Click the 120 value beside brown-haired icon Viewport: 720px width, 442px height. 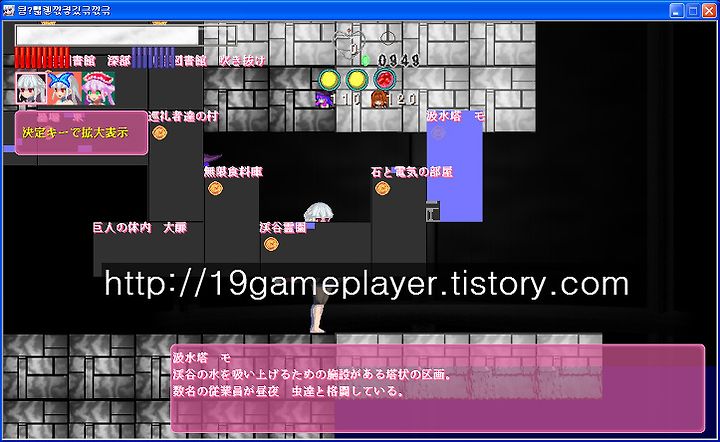403,99
